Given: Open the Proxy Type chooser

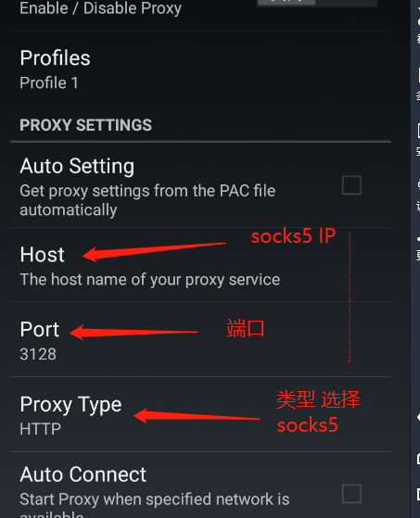Looking at the screenshot, I should pyautogui.click(x=200, y=414).
